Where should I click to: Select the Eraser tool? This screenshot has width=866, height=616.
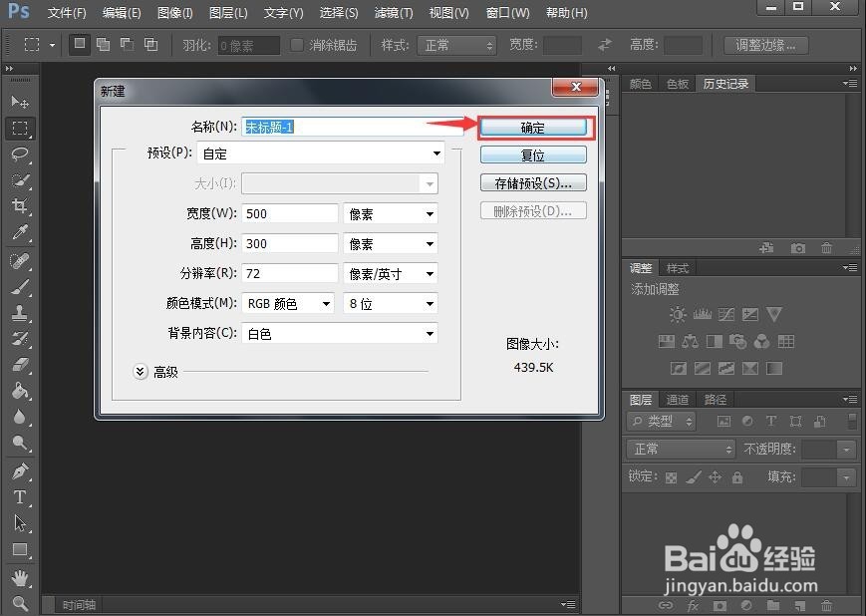point(20,365)
